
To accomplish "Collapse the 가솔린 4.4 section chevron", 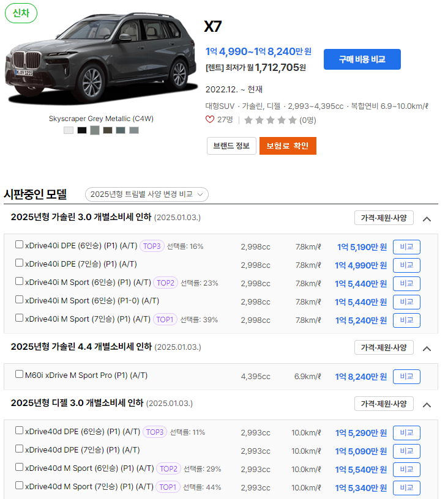I will point(427,349).
